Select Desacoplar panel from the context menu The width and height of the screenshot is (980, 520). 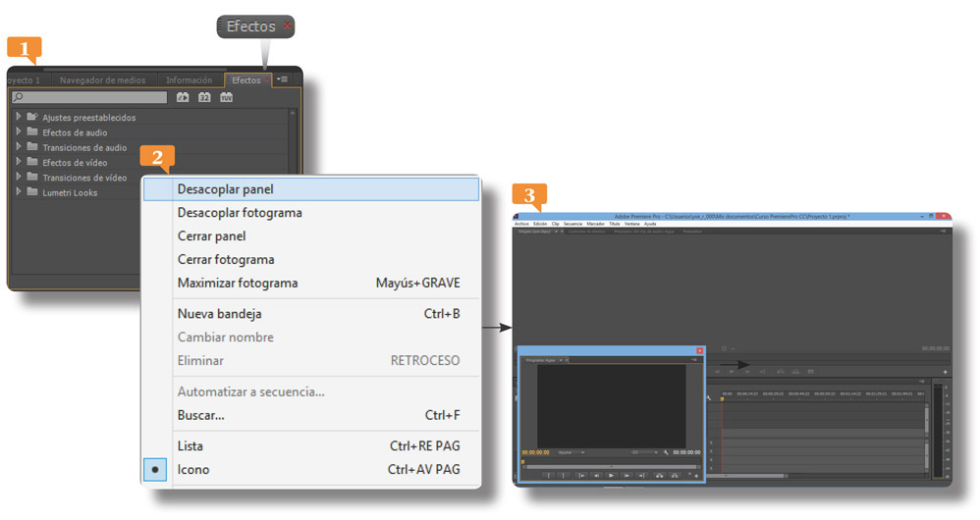pos(225,189)
